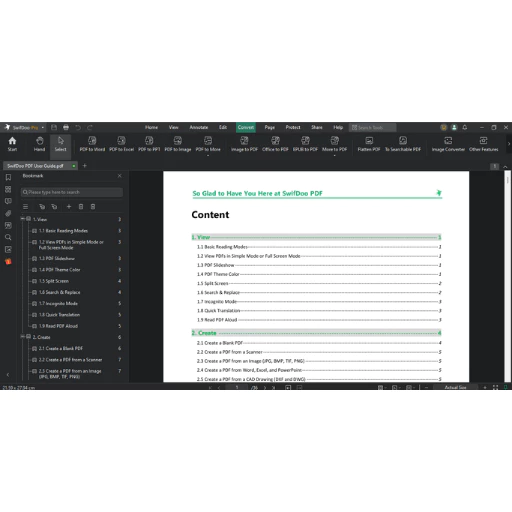Open the thumbnails sidebar icon
Viewport: 512px width, 512px height.
(x=8, y=189)
